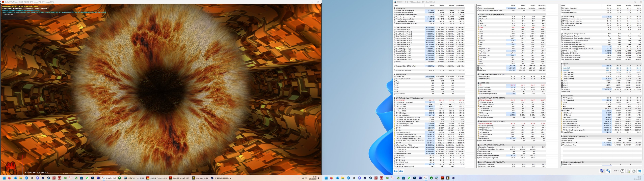Open HWiNFO sensor settings gear icon
Viewport: 644px width, 181px height.
(x=634, y=171)
